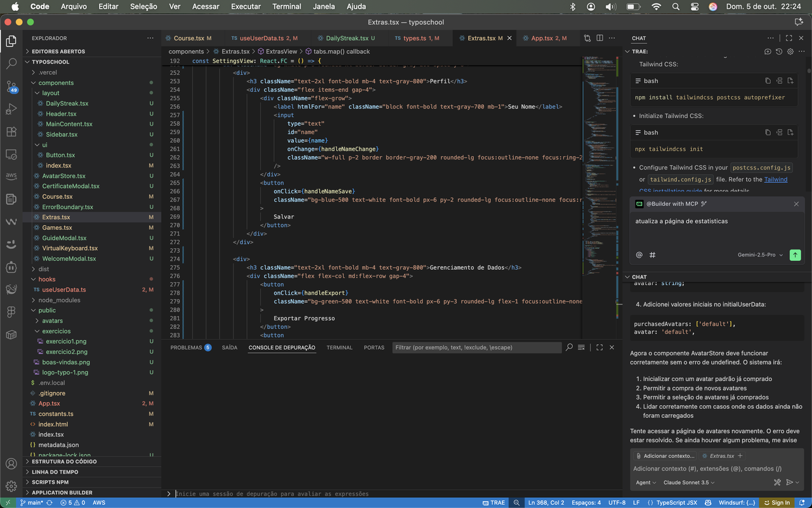Image resolution: width=812 pixels, height=508 pixels.
Task: Open the Gemini-2.5-Pro model dropdown
Action: coord(760,255)
